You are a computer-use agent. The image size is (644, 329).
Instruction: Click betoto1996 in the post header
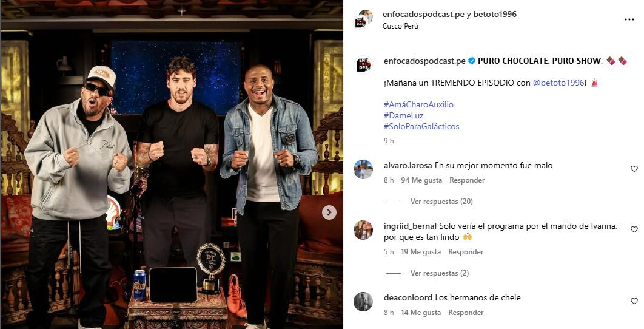495,14
